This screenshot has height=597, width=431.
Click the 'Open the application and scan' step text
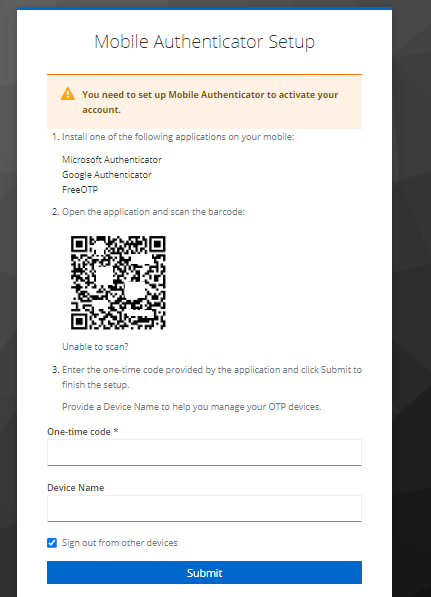point(153,212)
